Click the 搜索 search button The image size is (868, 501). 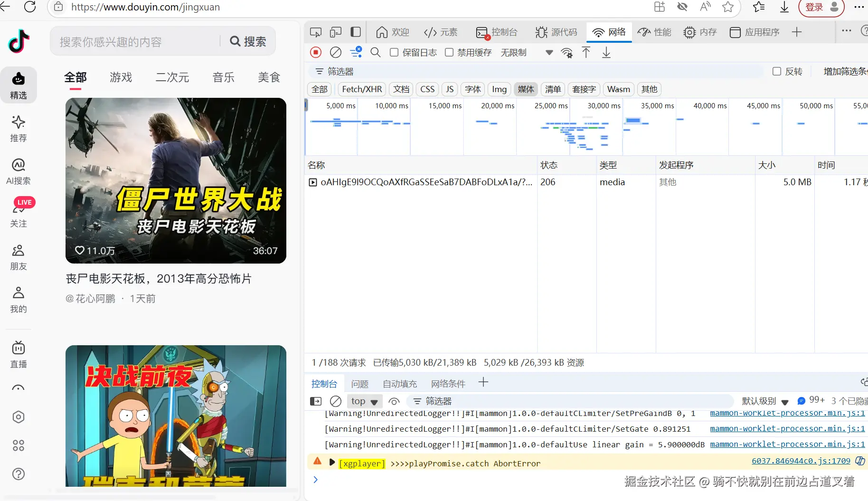pyautogui.click(x=248, y=42)
